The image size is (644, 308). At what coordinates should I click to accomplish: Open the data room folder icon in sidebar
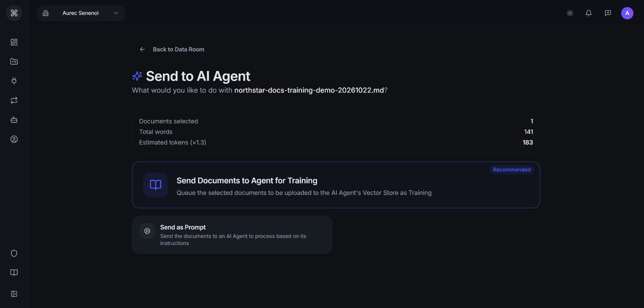click(x=14, y=62)
